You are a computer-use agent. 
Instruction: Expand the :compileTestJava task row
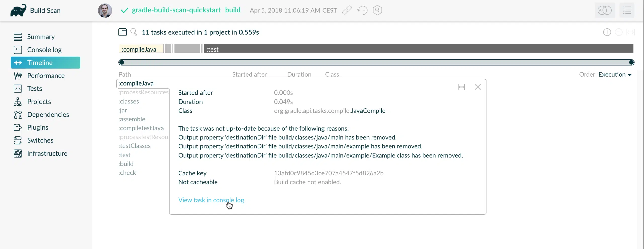(x=141, y=128)
